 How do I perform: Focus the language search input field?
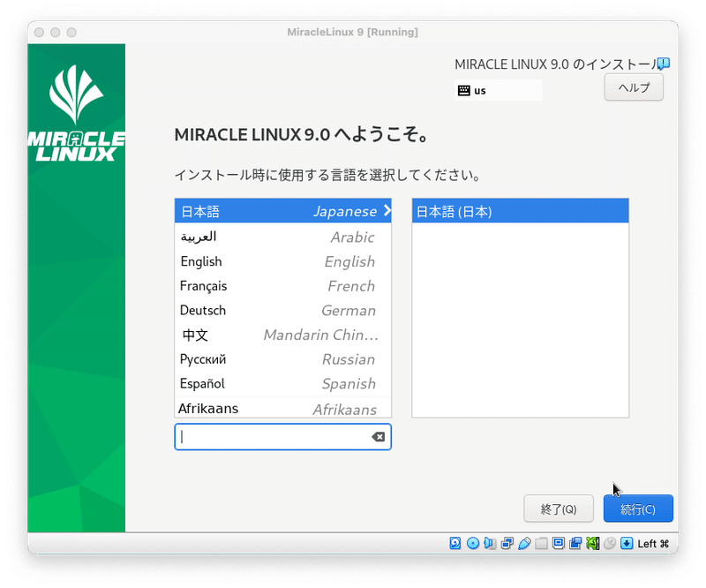click(282, 437)
